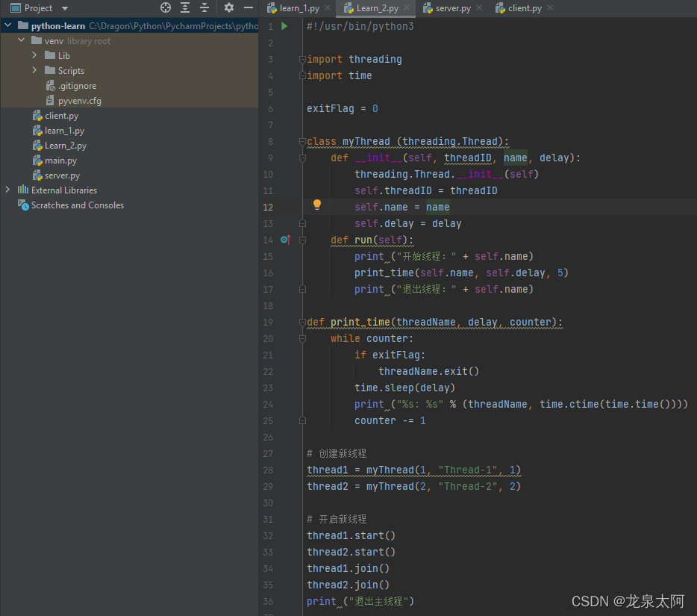
Task: Fold the print_time function at line 19
Action: pos(302,322)
